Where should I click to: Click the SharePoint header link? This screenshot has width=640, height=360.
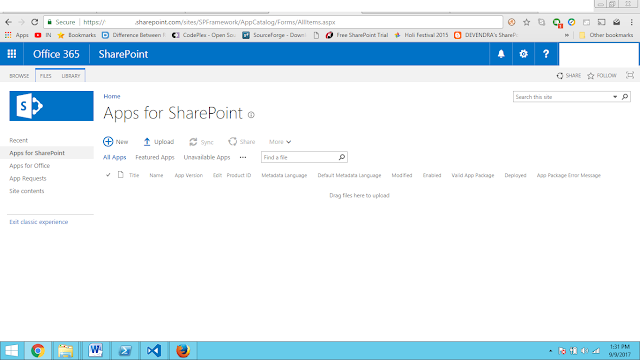(123, 54)
